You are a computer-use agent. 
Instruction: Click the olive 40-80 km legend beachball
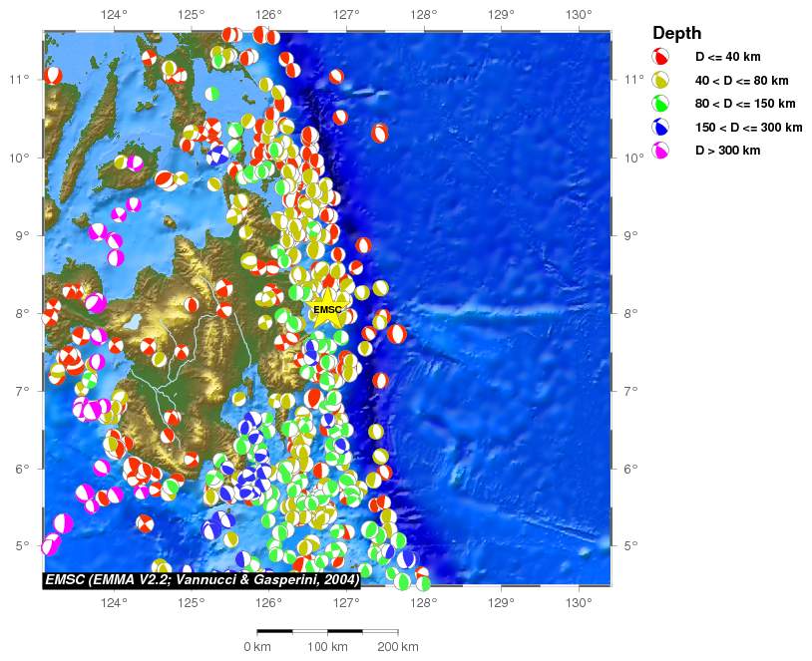(660, 80)
